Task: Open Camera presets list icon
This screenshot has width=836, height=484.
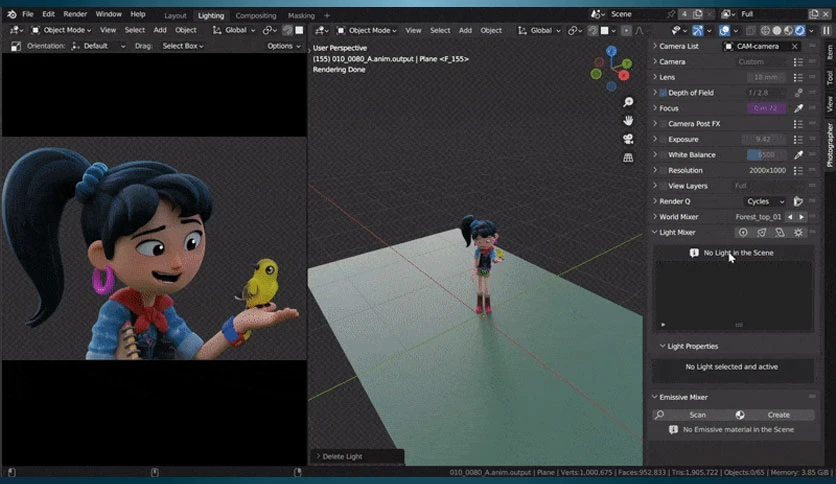Action: click(x=798, y=62)
